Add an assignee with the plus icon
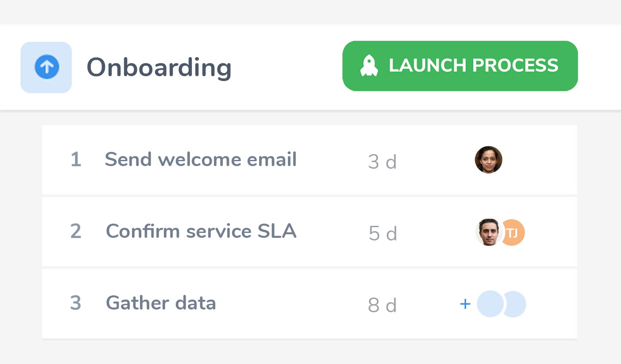Viewport: 621px width, 364px height. (x=465, y=304)
